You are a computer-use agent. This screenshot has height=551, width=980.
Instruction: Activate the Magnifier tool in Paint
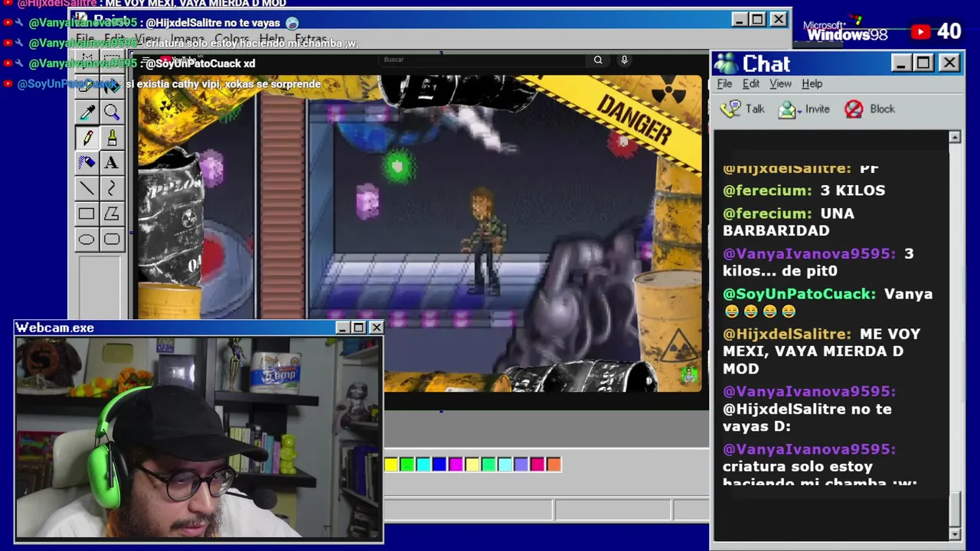[112, 112]
